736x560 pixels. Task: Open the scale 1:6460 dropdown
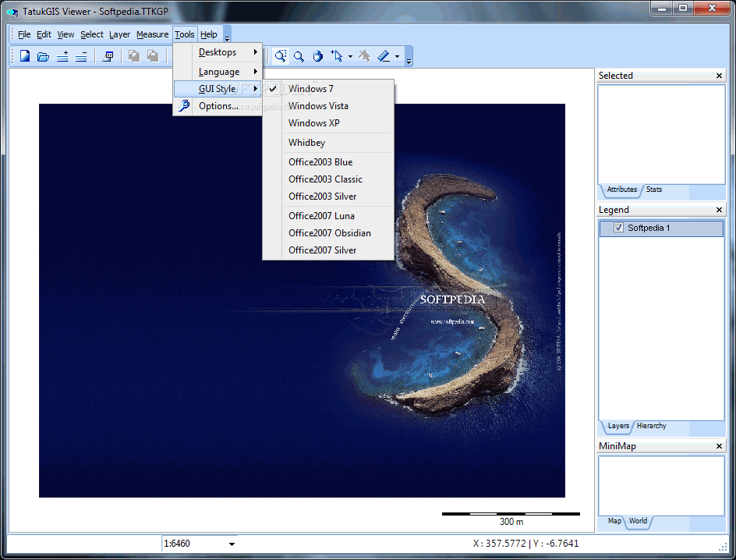(232, 544)
